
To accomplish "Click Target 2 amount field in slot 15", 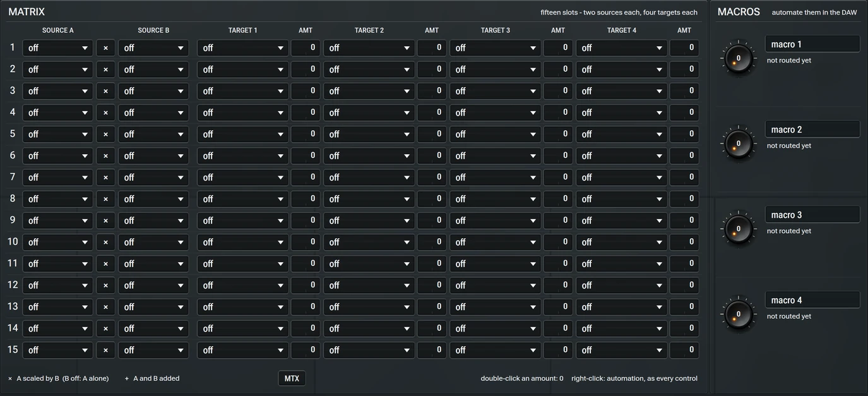I will [432, 350].
